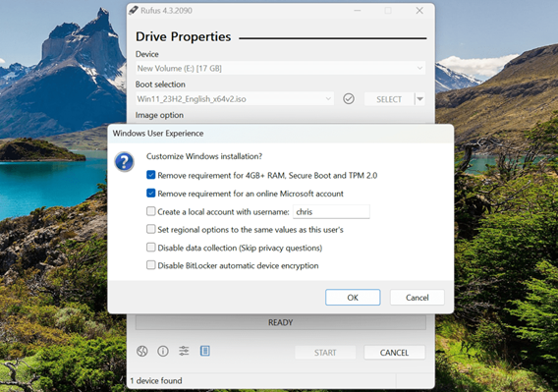Enable Disable data collection checkbox

(x=151, y=248)
